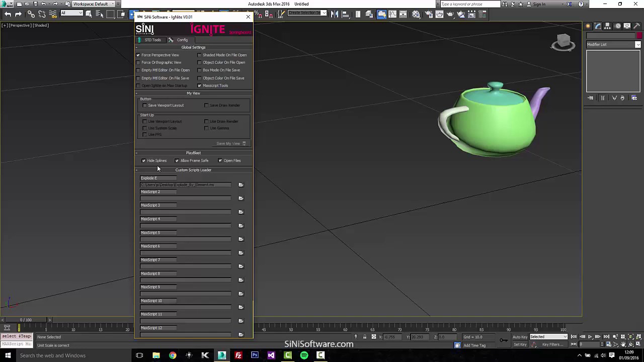Click the Configure Modifier Sets icon

(634, 98)
